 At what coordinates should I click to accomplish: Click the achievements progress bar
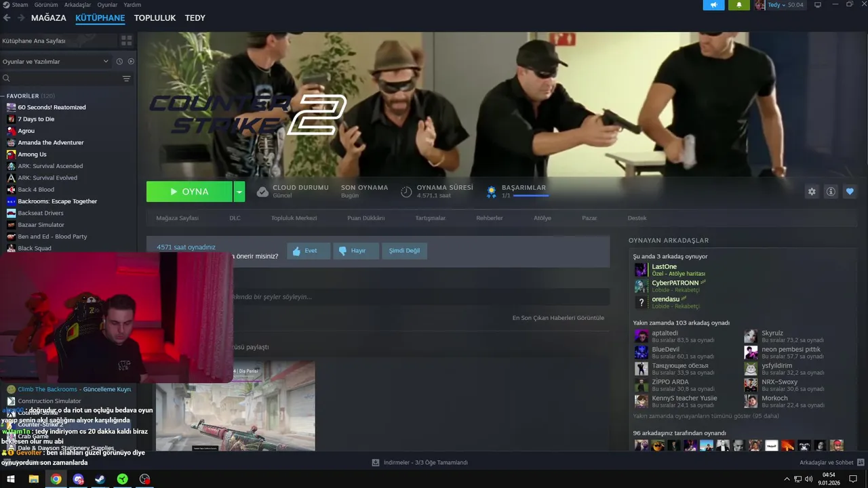531,196
